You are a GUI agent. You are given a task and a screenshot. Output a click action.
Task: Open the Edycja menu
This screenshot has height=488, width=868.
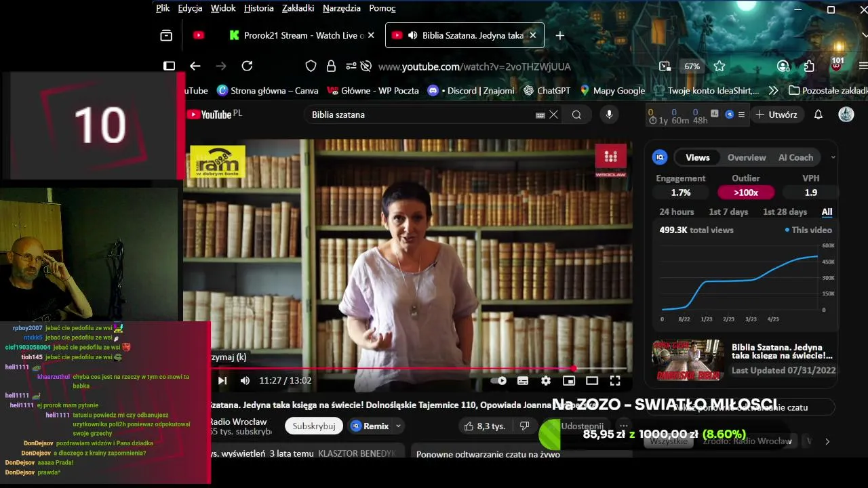190,8
